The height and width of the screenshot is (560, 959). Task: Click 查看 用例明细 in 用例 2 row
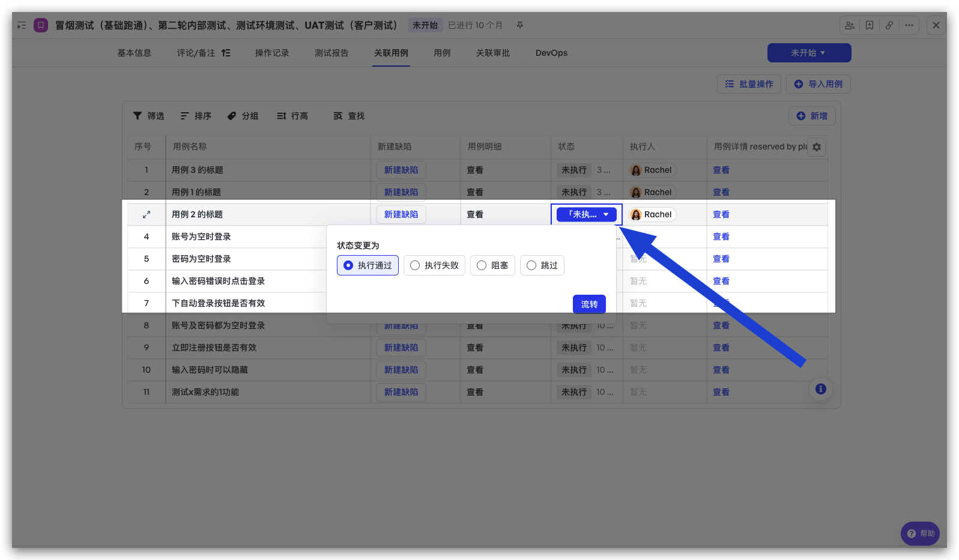pyautogui.click(x=475, y=214)
